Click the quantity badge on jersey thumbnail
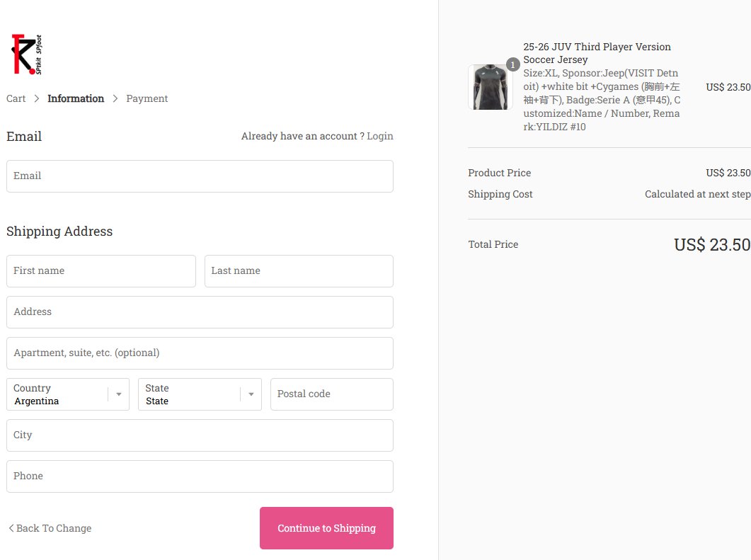751x560 pixels. coord(513,64)
